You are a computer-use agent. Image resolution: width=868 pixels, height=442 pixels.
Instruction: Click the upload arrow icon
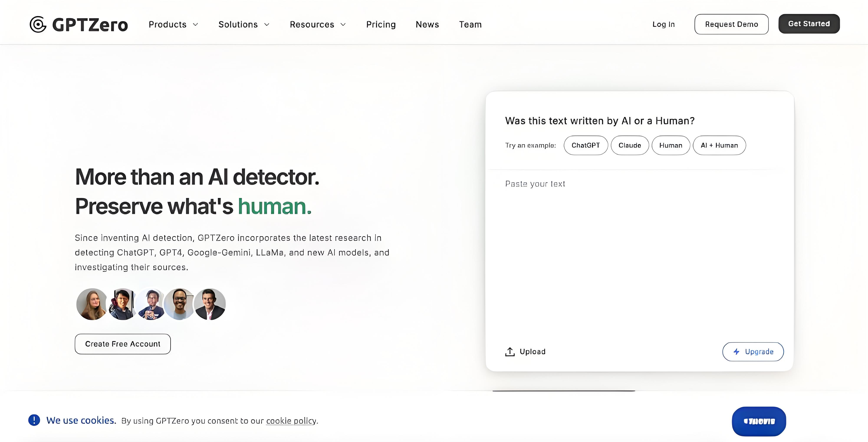point(510,352)
